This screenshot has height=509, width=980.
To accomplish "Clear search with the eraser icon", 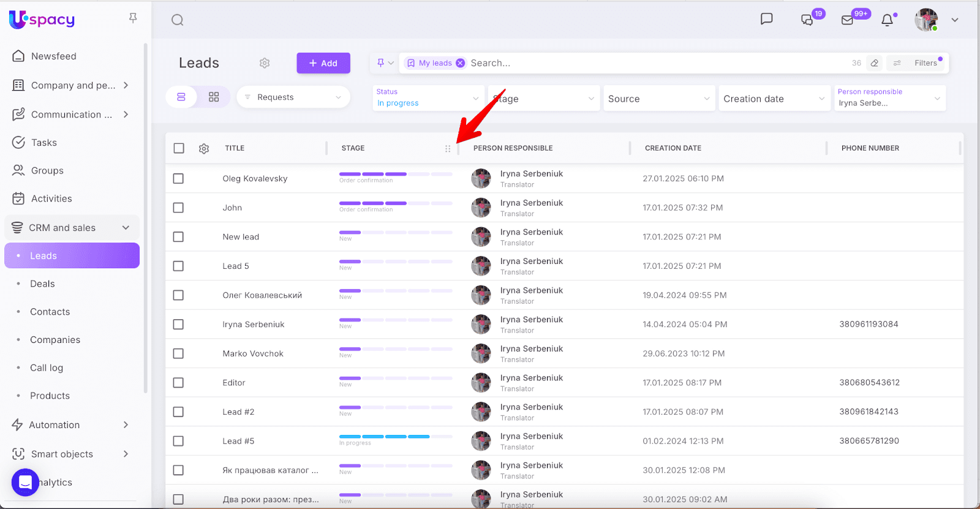I will point(875,63).
